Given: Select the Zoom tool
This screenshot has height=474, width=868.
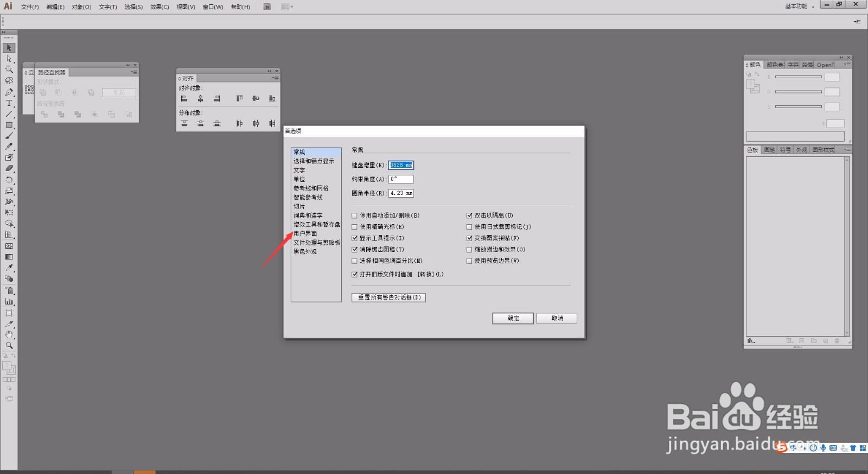Looking at the screenshot, I should point(9,345).
